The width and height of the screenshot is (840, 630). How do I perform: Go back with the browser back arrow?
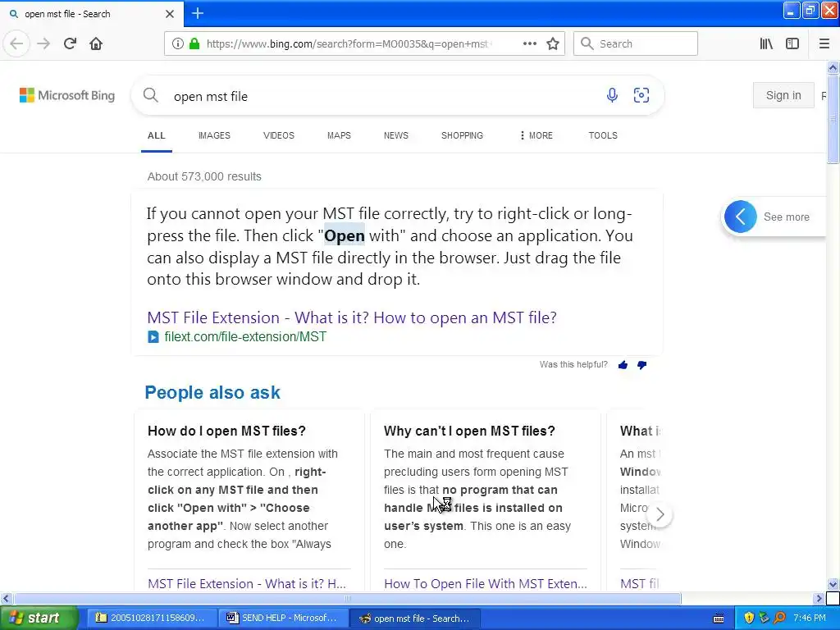(16, 43)
